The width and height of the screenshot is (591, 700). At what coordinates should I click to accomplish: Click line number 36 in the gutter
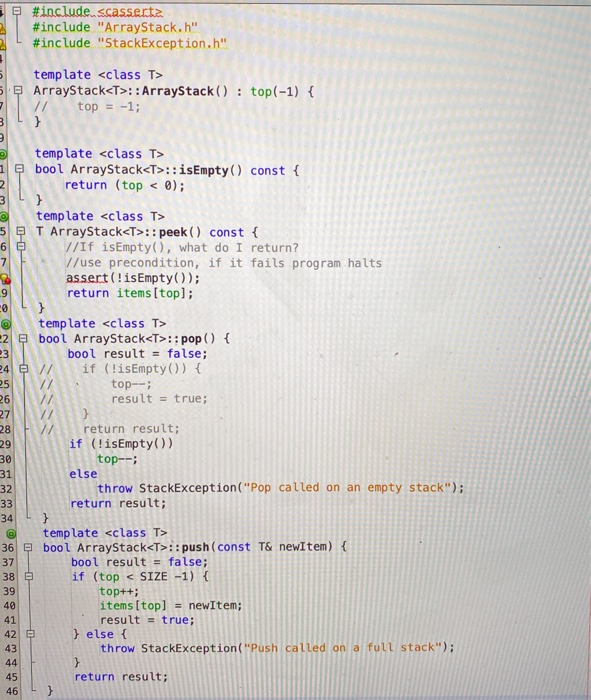[x=8, y=548]
